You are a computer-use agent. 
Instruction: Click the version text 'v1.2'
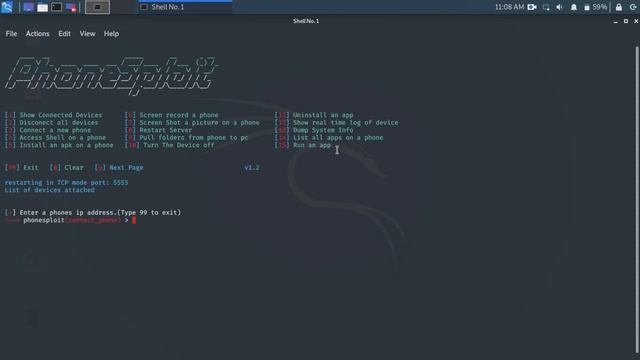coord(252,168)
